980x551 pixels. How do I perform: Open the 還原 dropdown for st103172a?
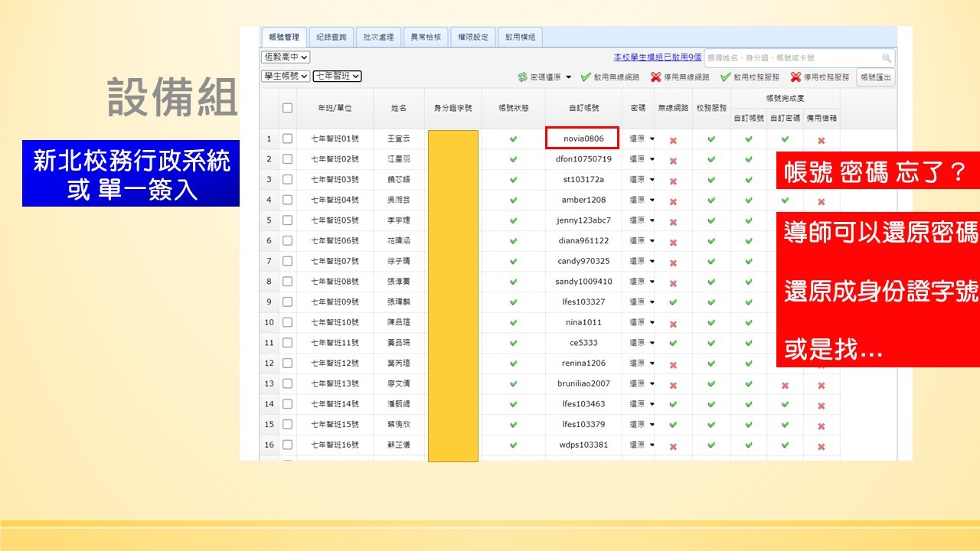(642, 180)
